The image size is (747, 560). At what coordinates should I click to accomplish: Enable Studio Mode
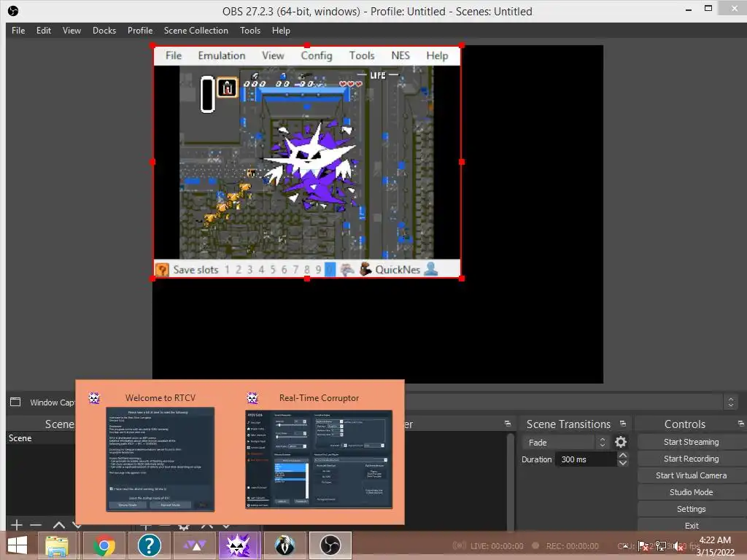click(691, 492)
